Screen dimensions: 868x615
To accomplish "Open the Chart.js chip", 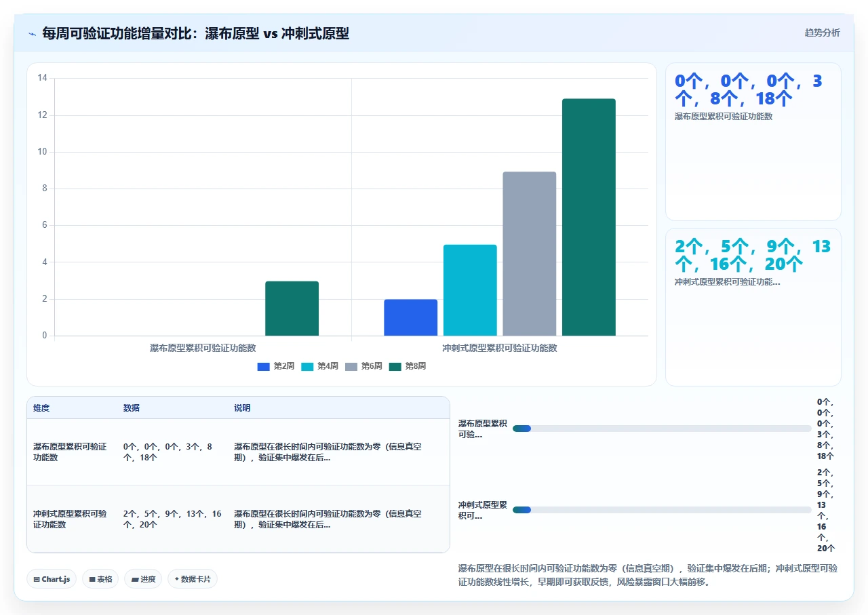I will pyautogui.click(x=52, y=579).
